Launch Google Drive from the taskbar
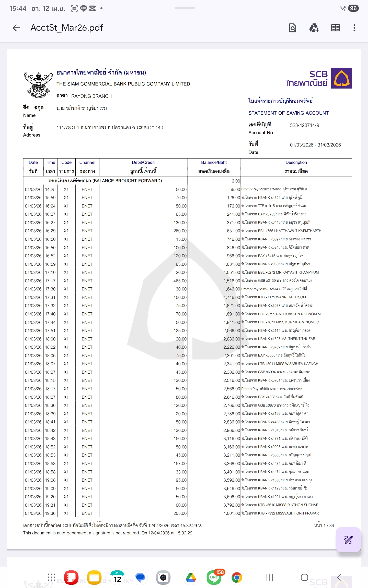This screenshot has height=588, width=368. click(191, 577)
